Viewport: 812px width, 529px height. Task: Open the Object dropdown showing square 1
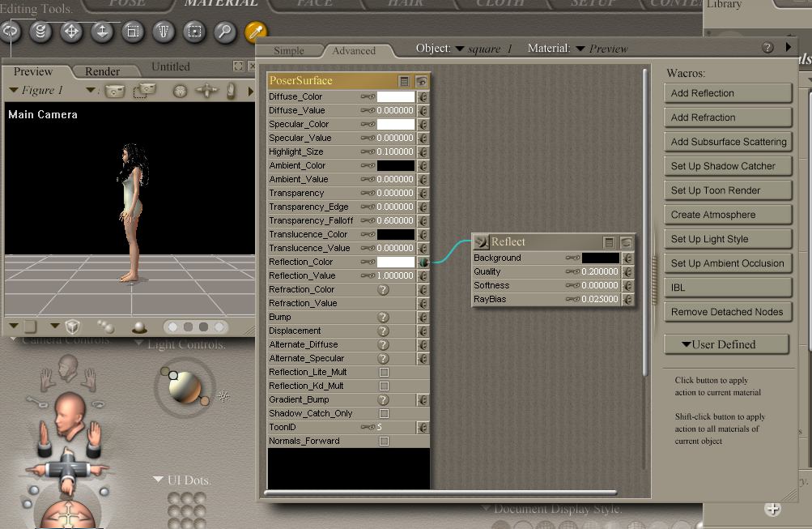point(483,49)
